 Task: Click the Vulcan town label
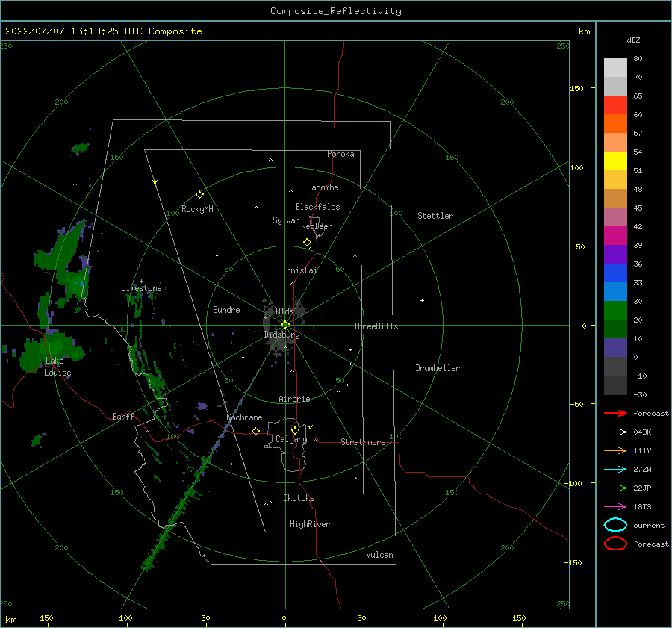click(380, 555)
